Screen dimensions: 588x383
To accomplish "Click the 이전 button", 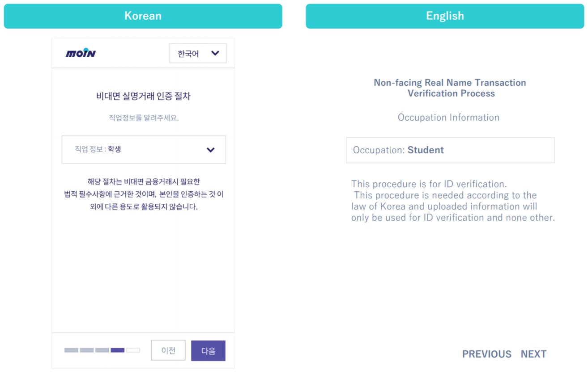I will (168, 350).
